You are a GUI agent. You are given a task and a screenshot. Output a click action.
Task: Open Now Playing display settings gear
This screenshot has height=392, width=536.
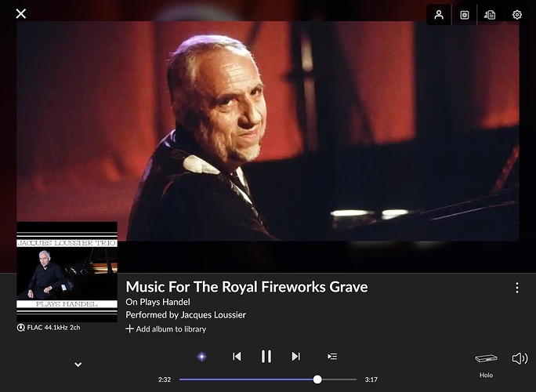[516, 15]
